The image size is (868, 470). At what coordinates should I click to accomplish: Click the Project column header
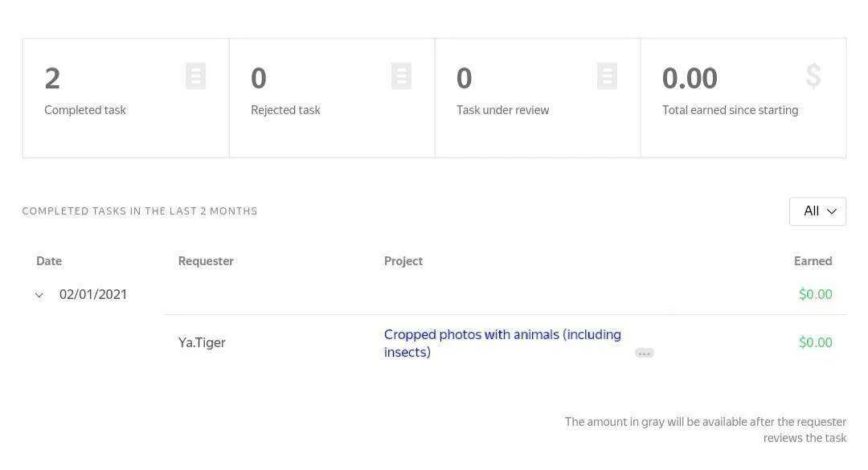[x=403, y=261]
